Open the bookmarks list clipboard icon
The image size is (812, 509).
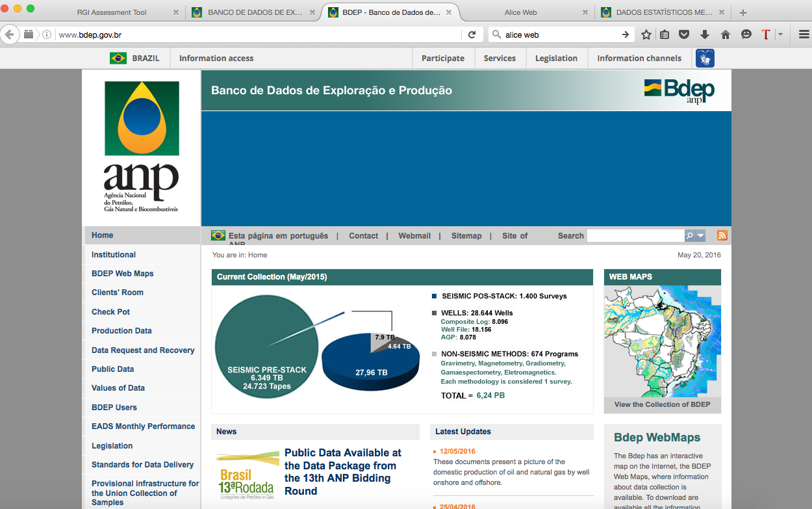point(665,34)
